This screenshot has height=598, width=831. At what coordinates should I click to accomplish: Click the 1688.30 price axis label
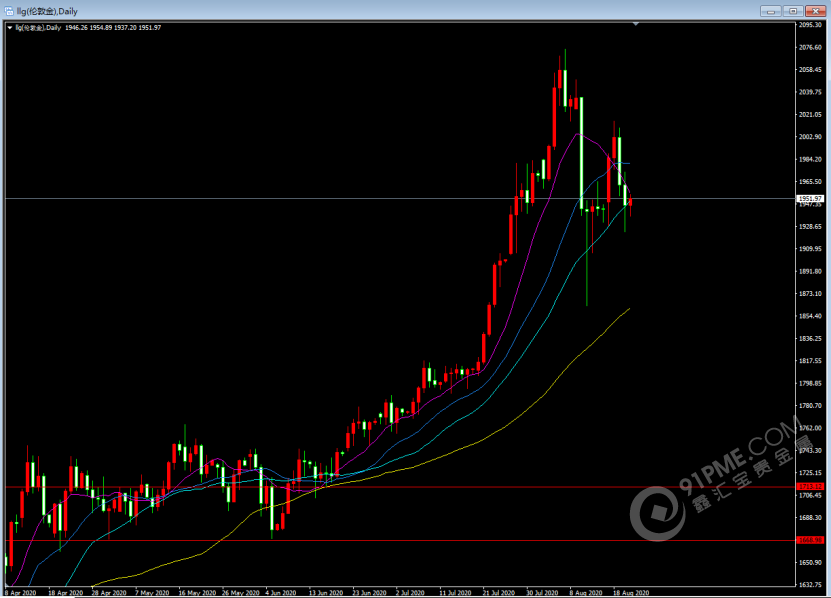[810, 517]
